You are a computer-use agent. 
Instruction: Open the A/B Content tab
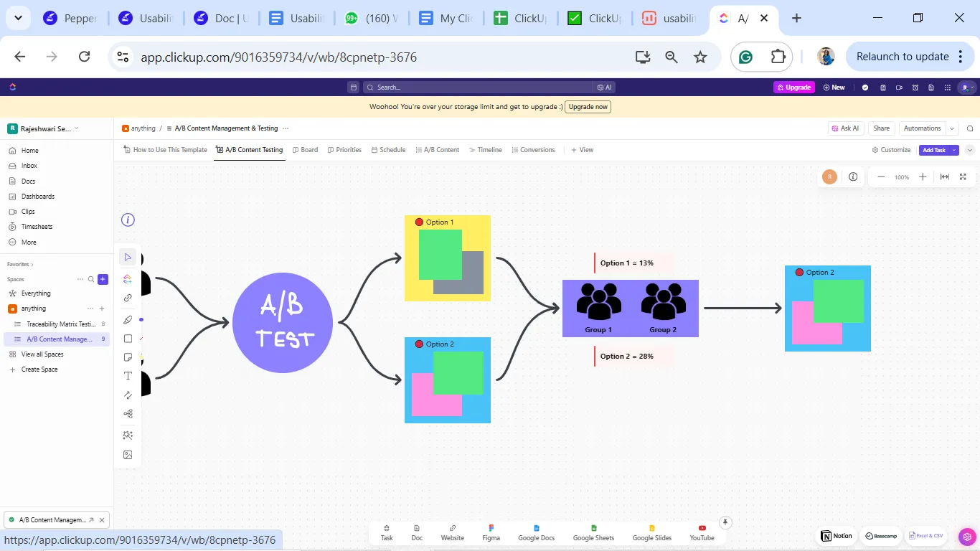[437, 150]
